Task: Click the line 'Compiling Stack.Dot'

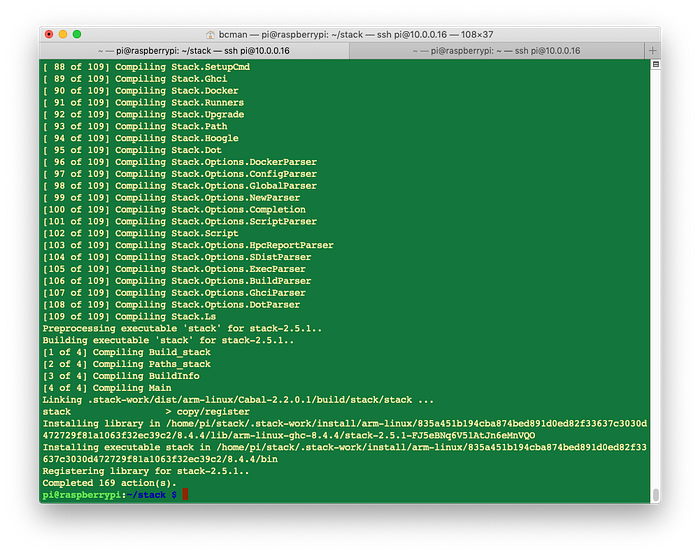Action: pyautogui.click(x=132, y=150)
